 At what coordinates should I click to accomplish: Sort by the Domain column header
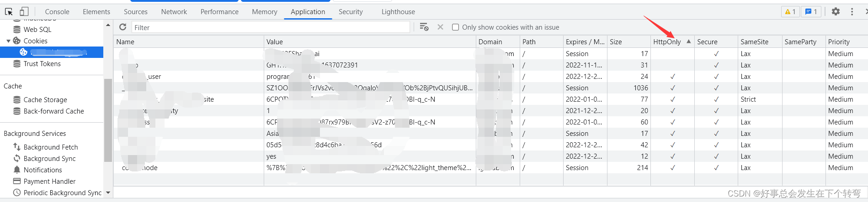pyautogui.click(x=498, y=41)
